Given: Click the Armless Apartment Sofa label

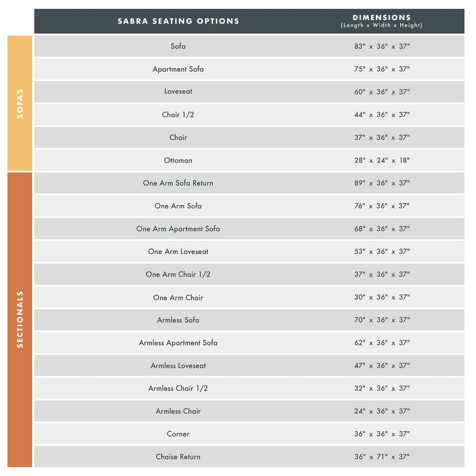Looking at the screenshot, I should [x=178, y=343].
